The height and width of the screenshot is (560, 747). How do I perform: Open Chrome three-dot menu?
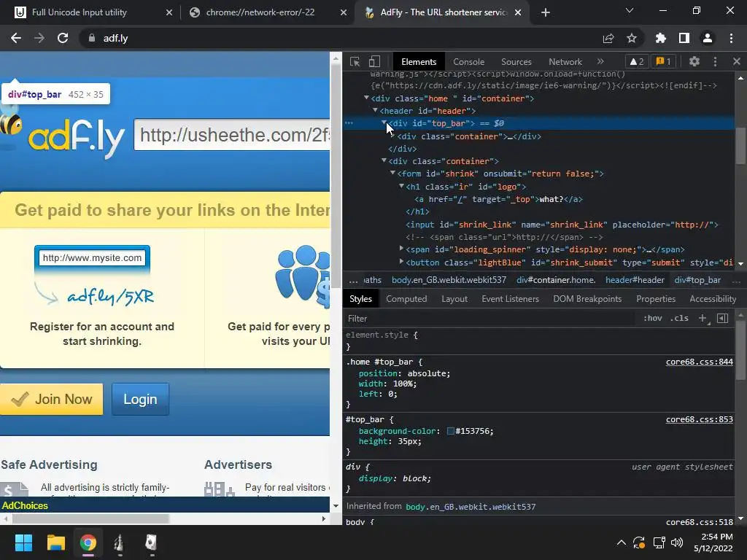(731, 38)
